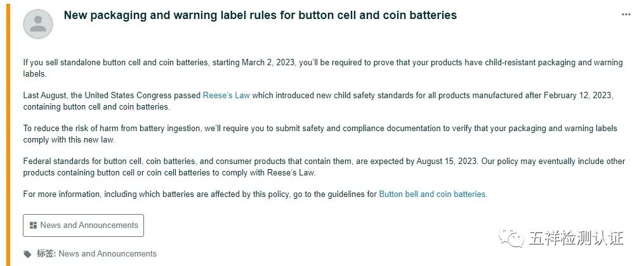The image size is (644, 266).
Task: Click the 五祥检测认证 watermark text
Action: 575,238
